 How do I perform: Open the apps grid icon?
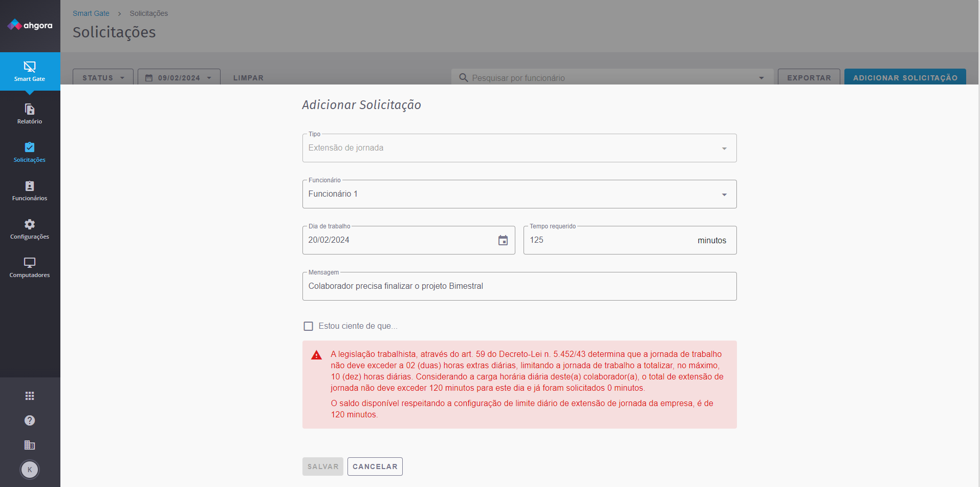point(30,396)
